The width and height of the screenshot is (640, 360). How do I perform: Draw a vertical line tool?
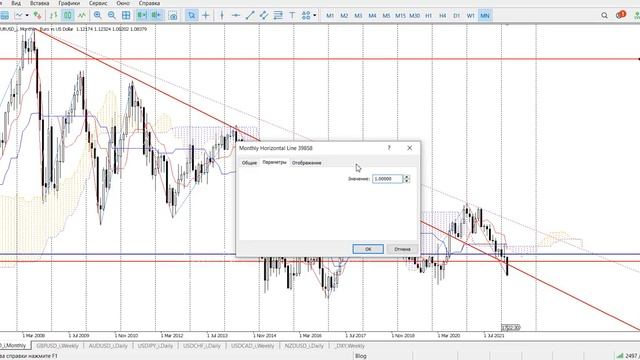pyautogui.click(x=222, y=16)
